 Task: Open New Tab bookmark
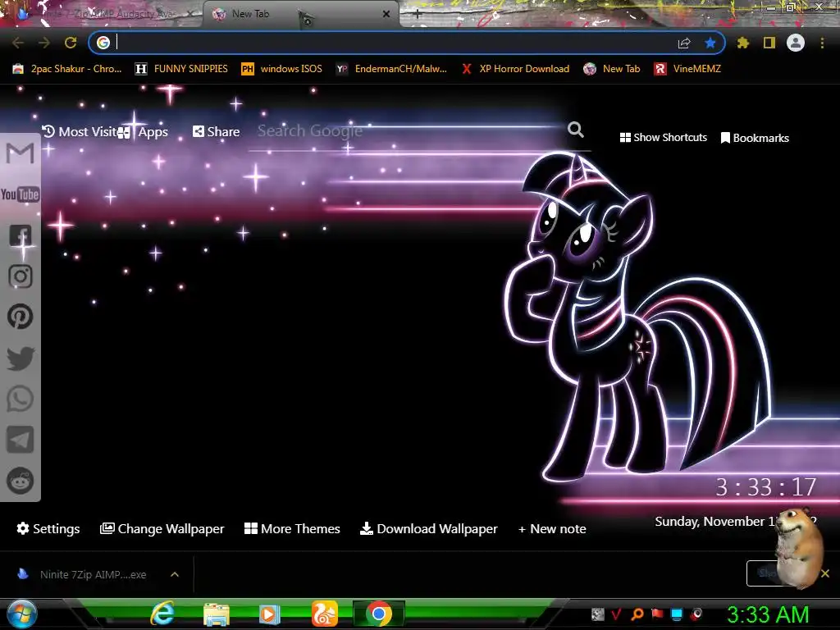tap(612, 69)
